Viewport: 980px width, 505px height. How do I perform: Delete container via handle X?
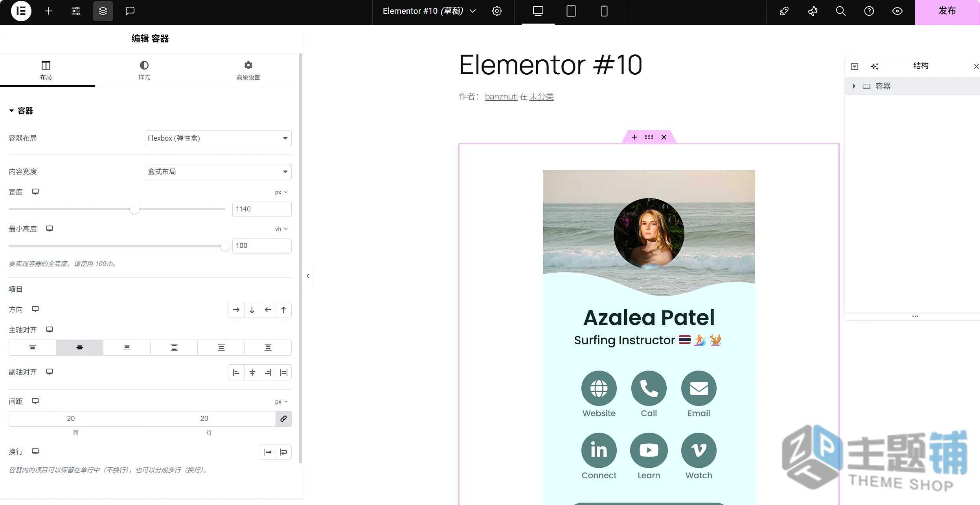coord(664,137)
